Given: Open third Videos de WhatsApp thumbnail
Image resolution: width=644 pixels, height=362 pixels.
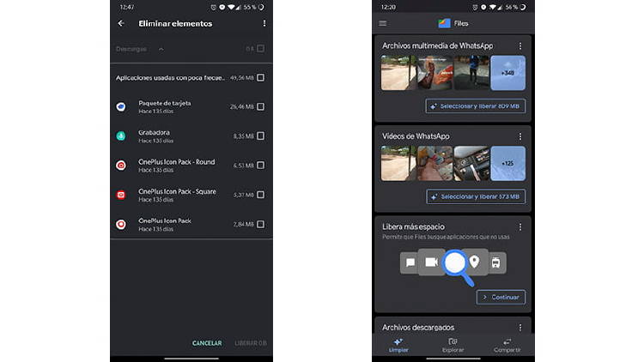Looking at the screenshot, I should click(471, 163).
